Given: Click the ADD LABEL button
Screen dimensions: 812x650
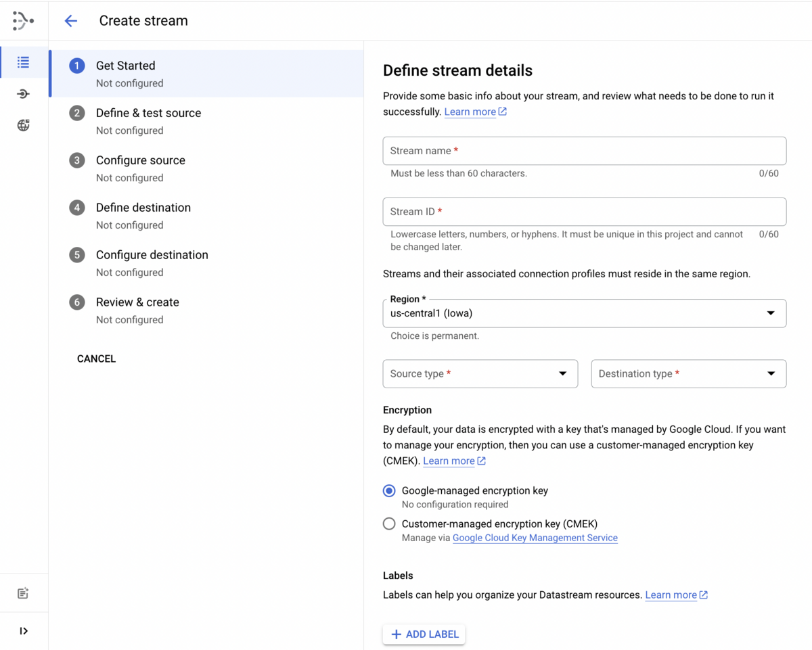Looking at the screenshot, I should [x=424, y=634].
